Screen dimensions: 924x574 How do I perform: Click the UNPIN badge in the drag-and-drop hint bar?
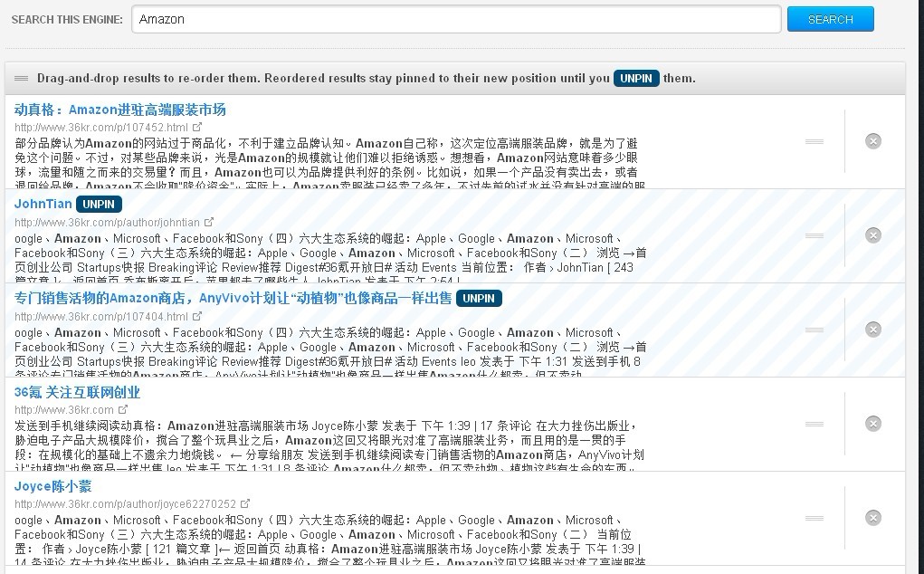pos(636,79)
